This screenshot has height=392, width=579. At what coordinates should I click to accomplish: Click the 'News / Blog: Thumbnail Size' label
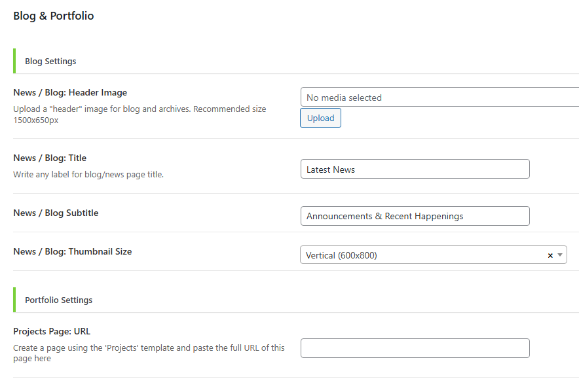[72, 251]
